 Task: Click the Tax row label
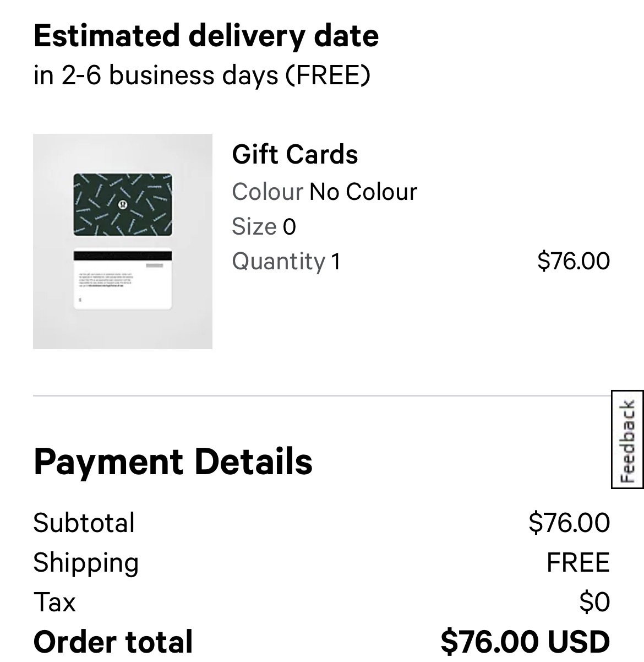point(54,601)
